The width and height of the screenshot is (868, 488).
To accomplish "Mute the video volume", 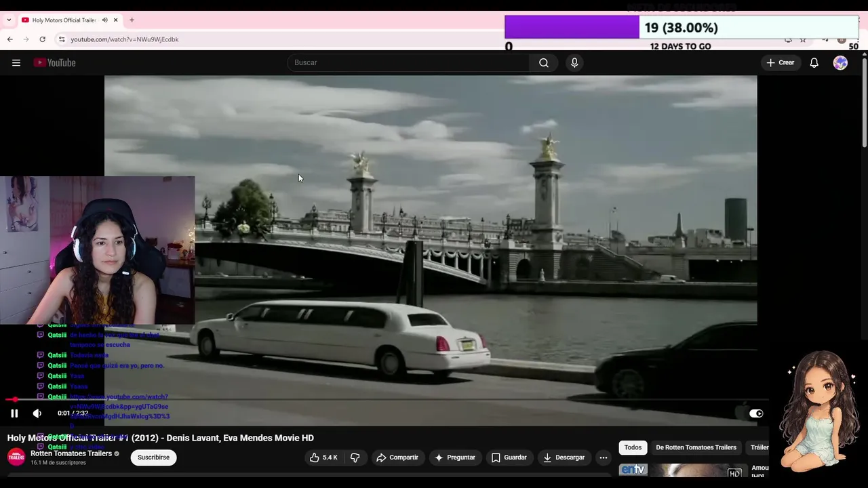I will (37, 413).
